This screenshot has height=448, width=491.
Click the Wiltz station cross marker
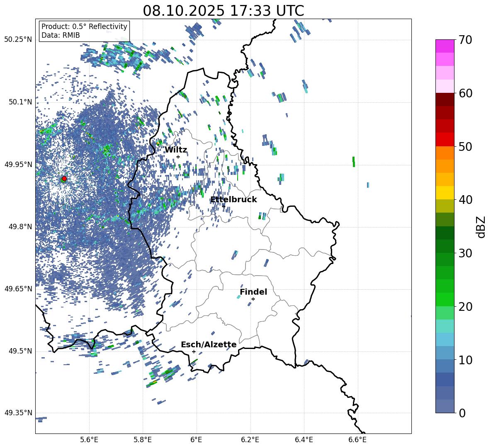click(178, 157)
